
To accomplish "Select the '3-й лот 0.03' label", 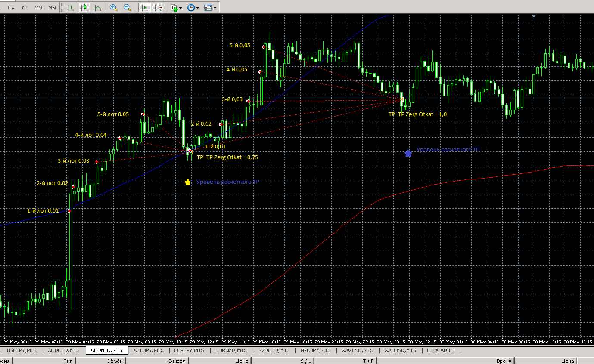I will [x=73, y=161].
